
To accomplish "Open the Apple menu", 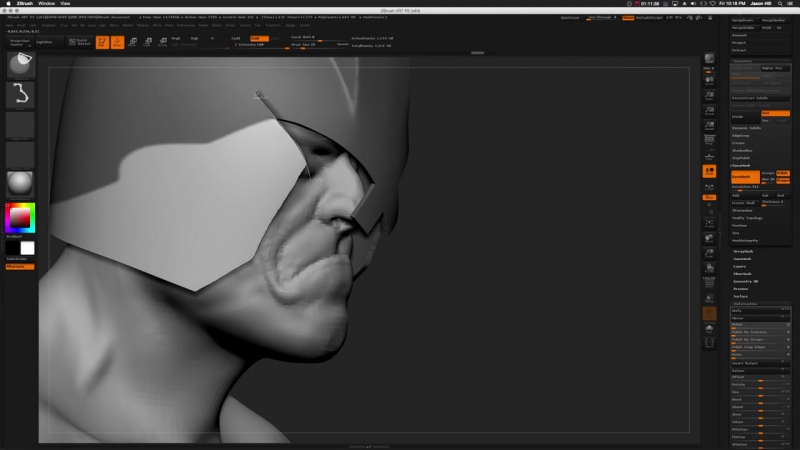I will point(8,3).
